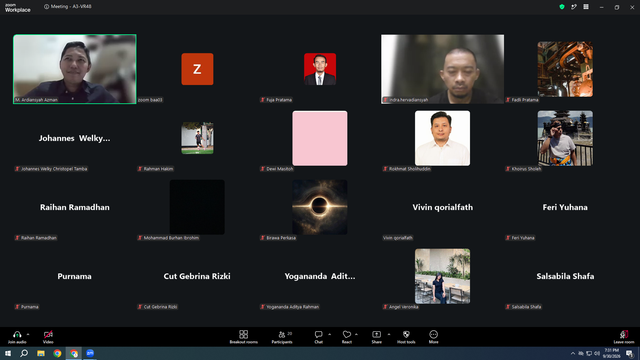The width and height of the screenshot is (640, 360).
Task: Click the icon beside the green shield
Action: 574,7
